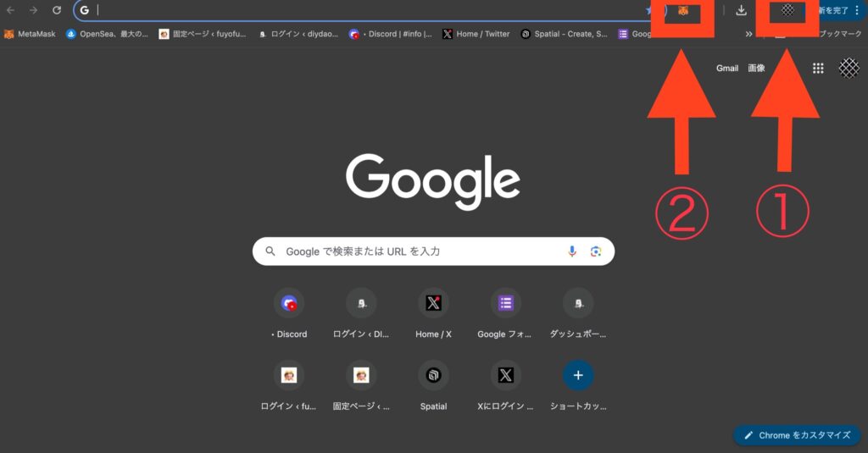Click the Google search box

433,251
